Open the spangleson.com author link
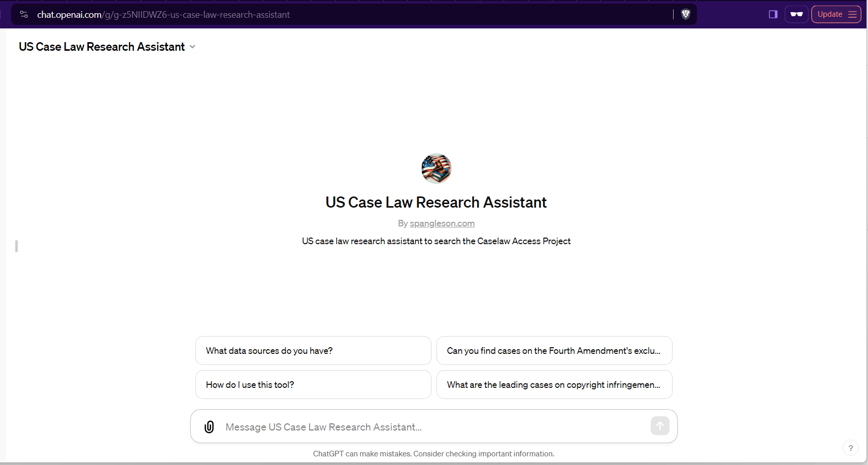 pyautogui.click(x=442, y=223)
